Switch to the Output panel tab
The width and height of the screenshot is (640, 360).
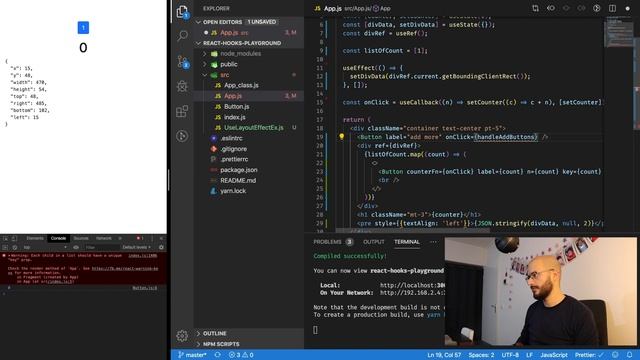373,242
